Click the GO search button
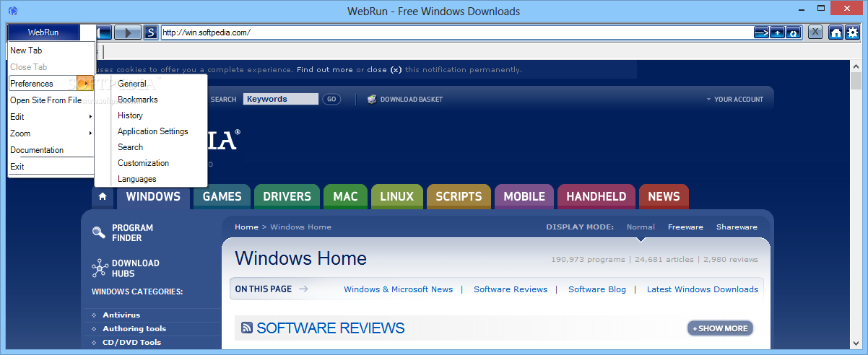 pyautogui.click(x=331, y=100)
